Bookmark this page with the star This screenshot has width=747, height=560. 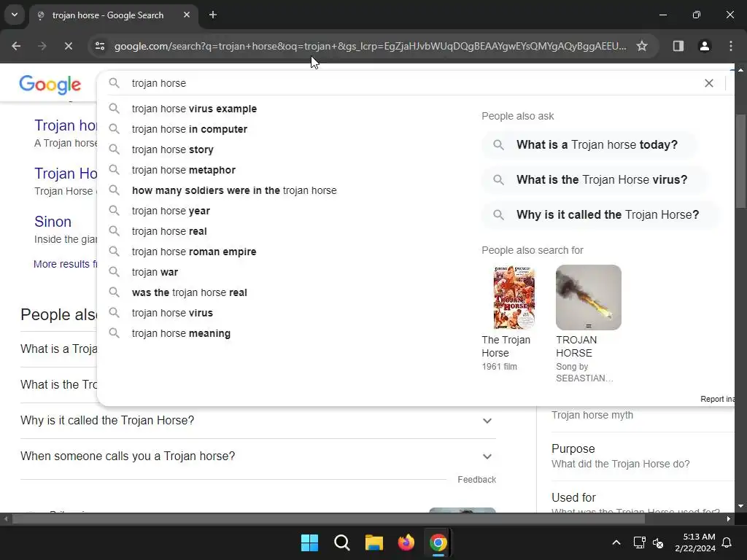[x=642, y=46]
